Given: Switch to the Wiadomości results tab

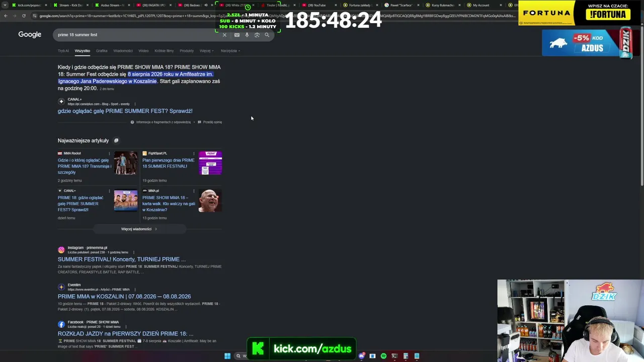Looking at the screenshot, I should 123,51.
